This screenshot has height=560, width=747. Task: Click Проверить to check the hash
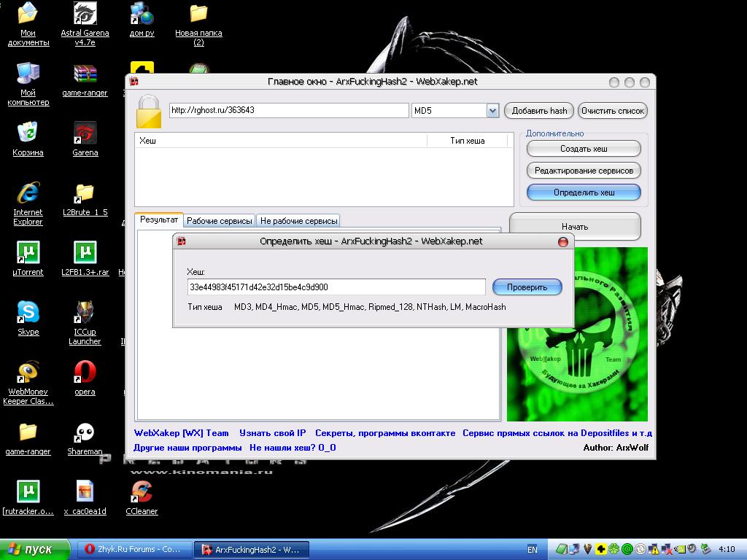click(x=527, y=287)
